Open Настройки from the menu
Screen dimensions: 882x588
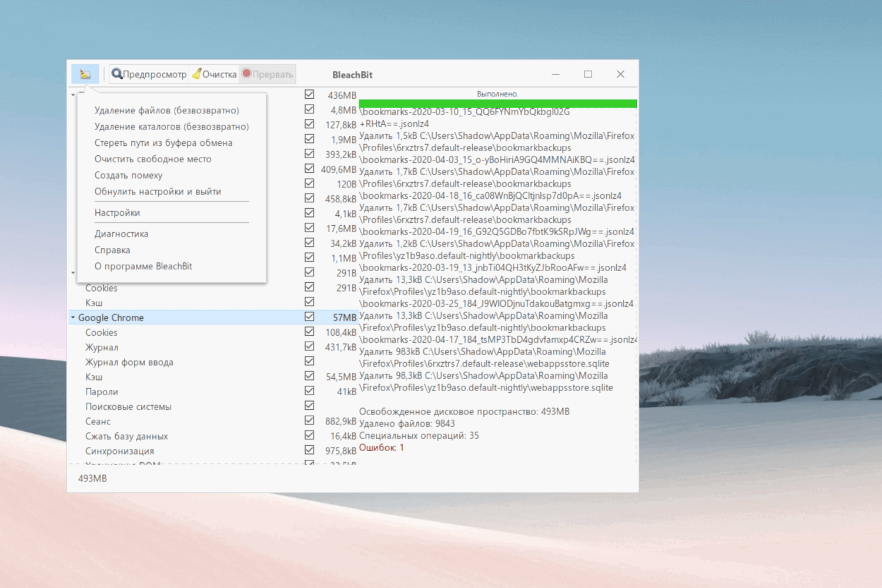(x=116, y=212)
